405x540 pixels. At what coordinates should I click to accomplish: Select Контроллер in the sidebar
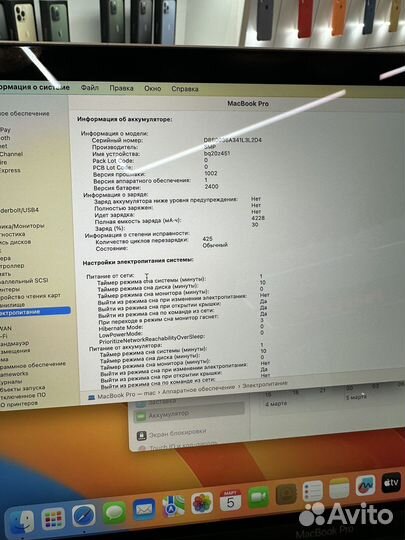click(12, 266)
